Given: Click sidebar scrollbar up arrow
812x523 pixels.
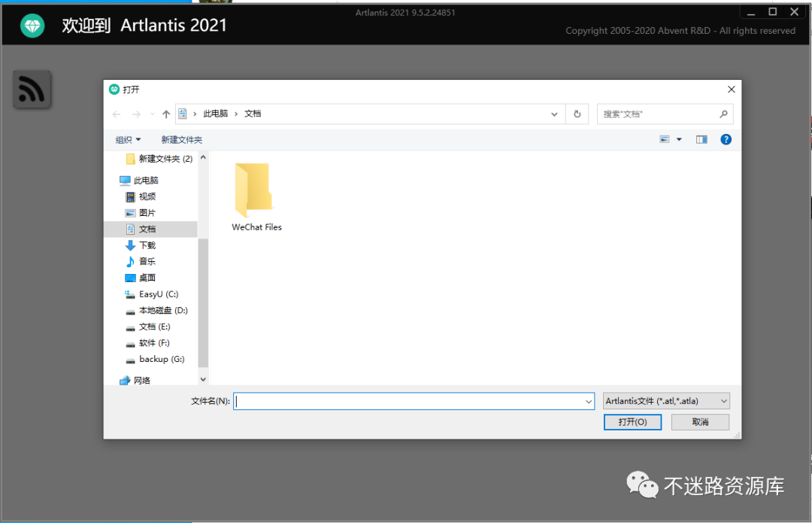Looking at the screenshot, I should [x=203, y=157].
